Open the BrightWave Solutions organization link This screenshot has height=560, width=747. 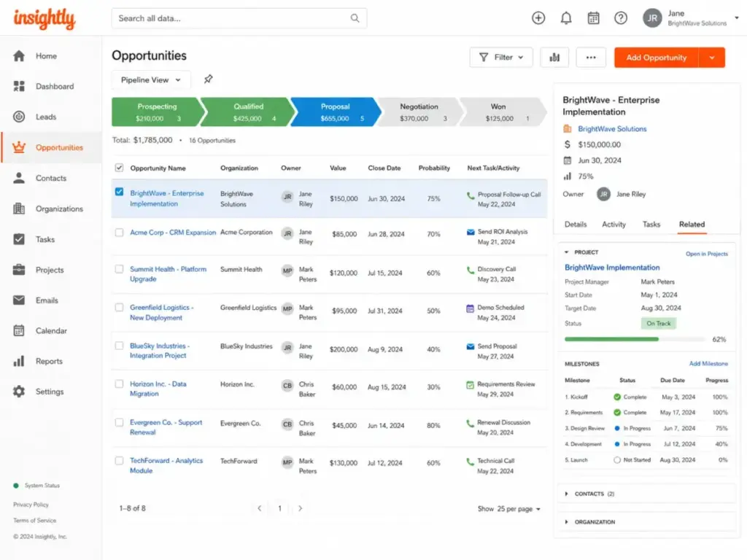pyautogui.click(x=612, y=128)
